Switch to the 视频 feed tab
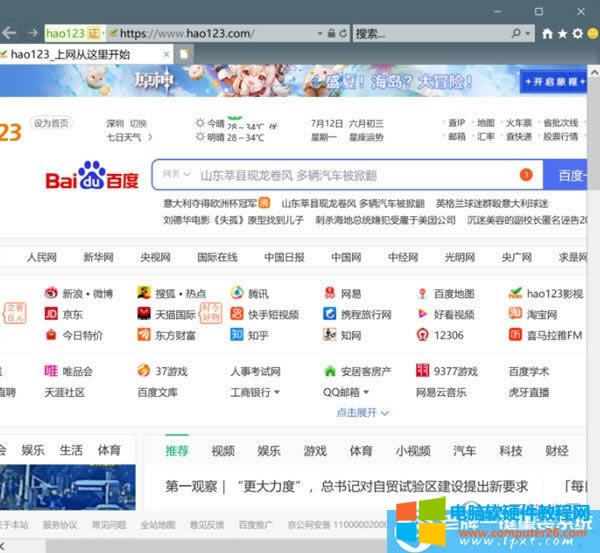 223,451
